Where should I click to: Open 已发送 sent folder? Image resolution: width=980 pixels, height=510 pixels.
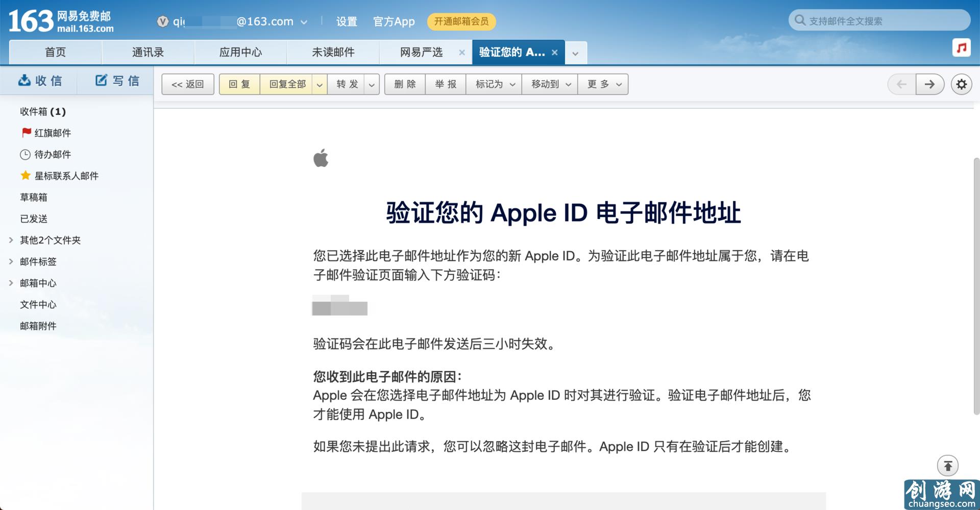click(x=34, y=218)
